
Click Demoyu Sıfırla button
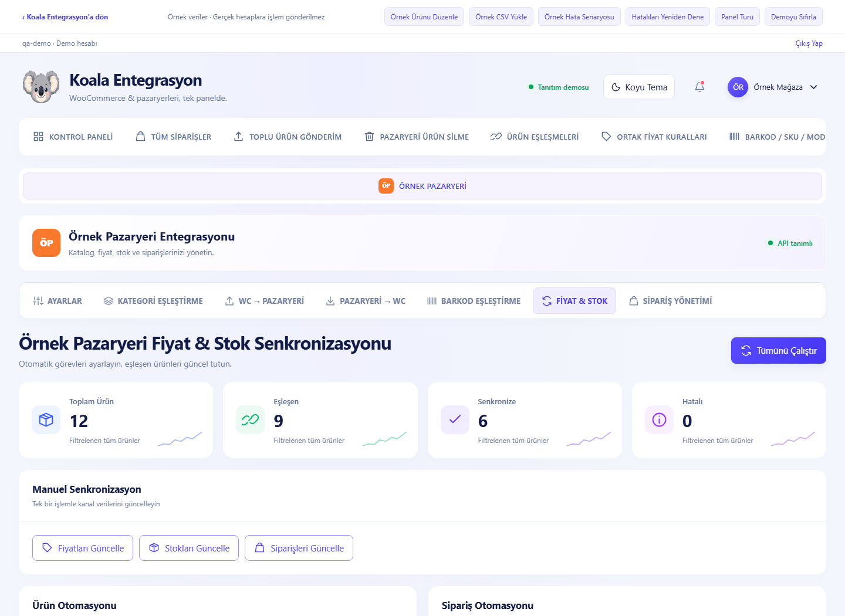(x=793, y=17)
